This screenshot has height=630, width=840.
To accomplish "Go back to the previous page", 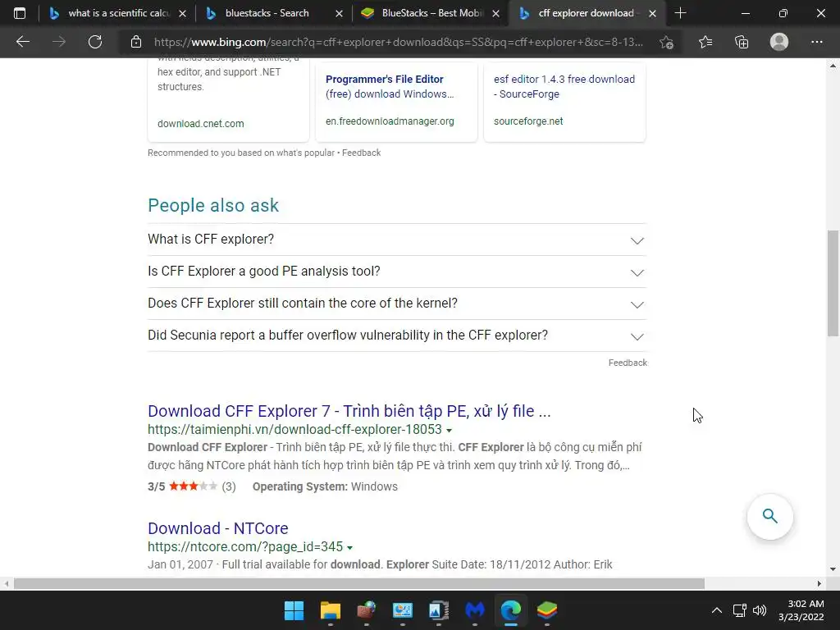I will (22, 42).
